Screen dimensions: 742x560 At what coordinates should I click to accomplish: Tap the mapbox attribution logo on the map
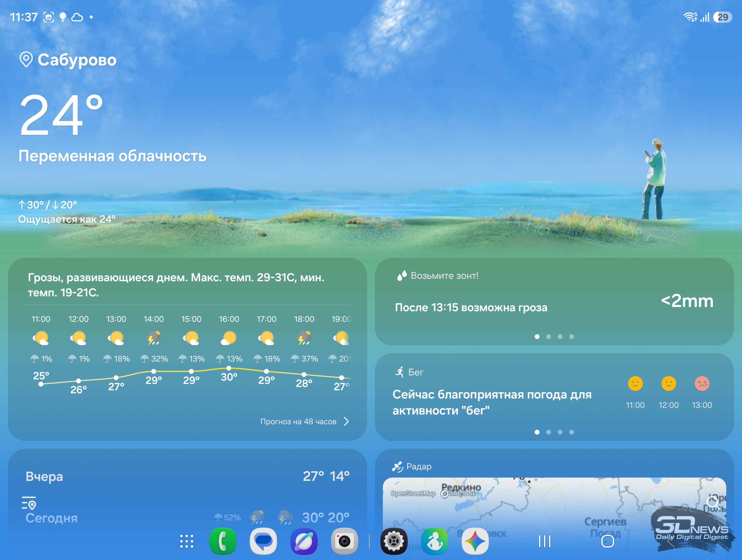click(x=458, y=494)
